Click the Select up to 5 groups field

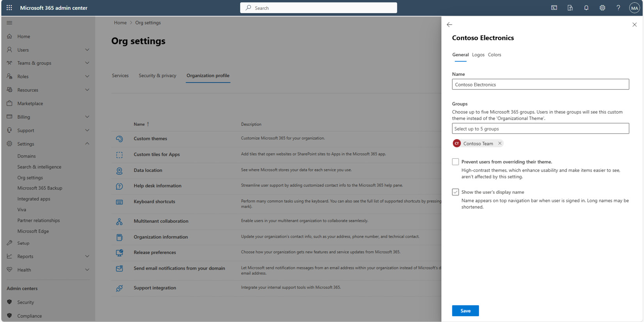[x=540, y=129]
